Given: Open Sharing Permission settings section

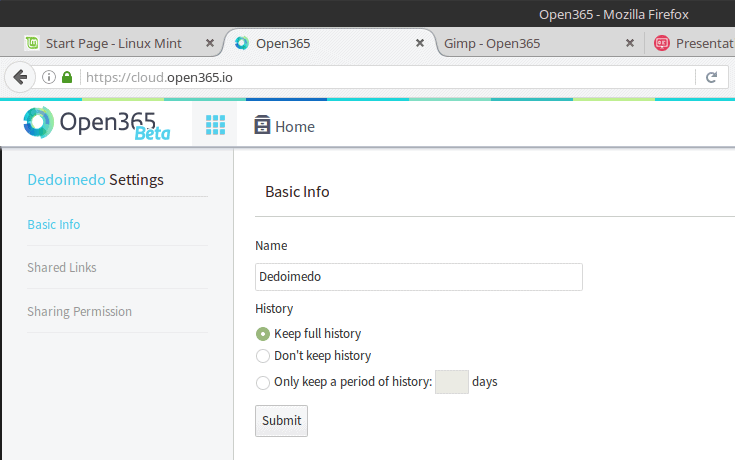Looking at the screenshot, I should [79, 312].
